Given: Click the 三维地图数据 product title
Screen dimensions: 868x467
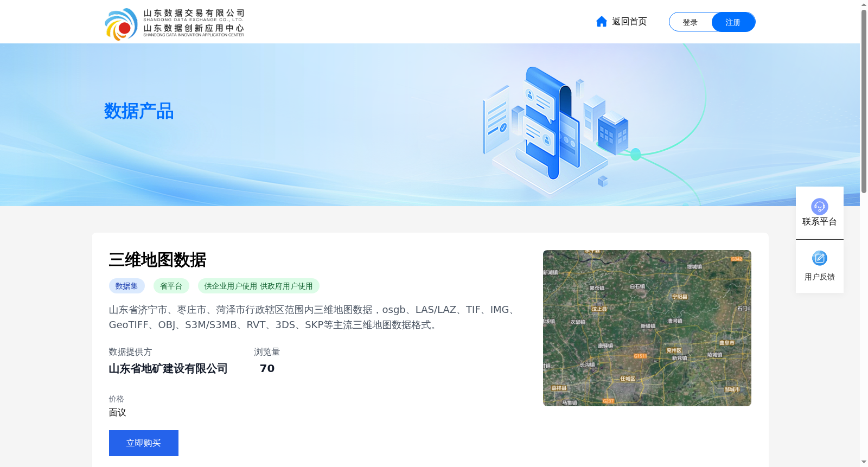Looking at the screenshot, I should [x=157, y=260].
